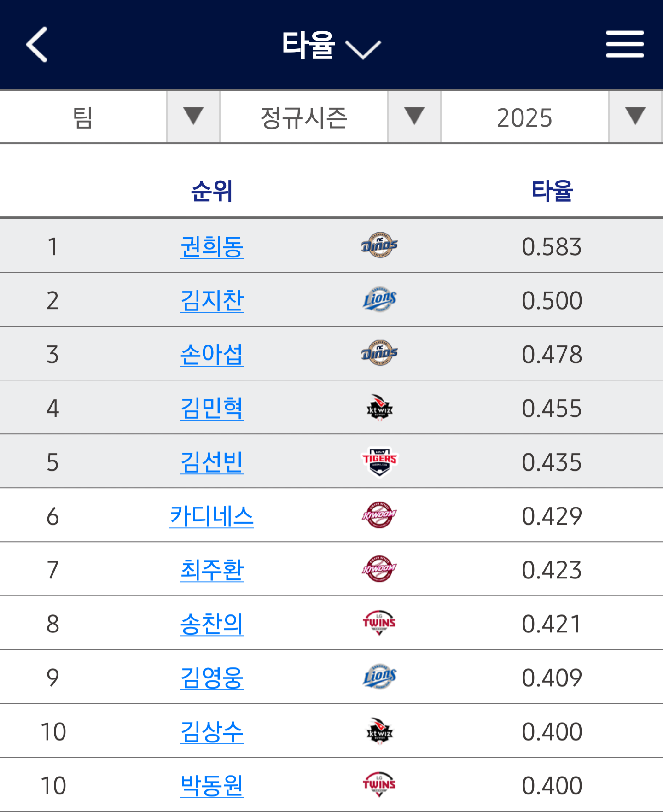
Task: Expand the 타율 category dropdown in header
Action: [331, 45]
